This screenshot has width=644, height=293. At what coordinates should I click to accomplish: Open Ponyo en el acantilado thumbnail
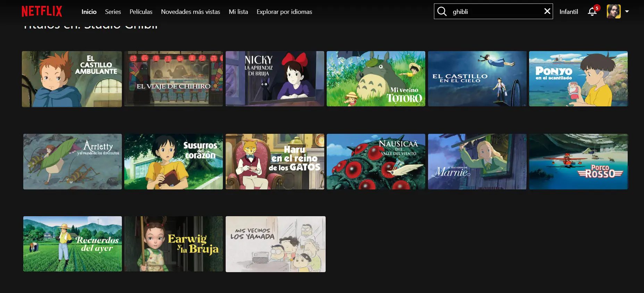pos(578,79)
